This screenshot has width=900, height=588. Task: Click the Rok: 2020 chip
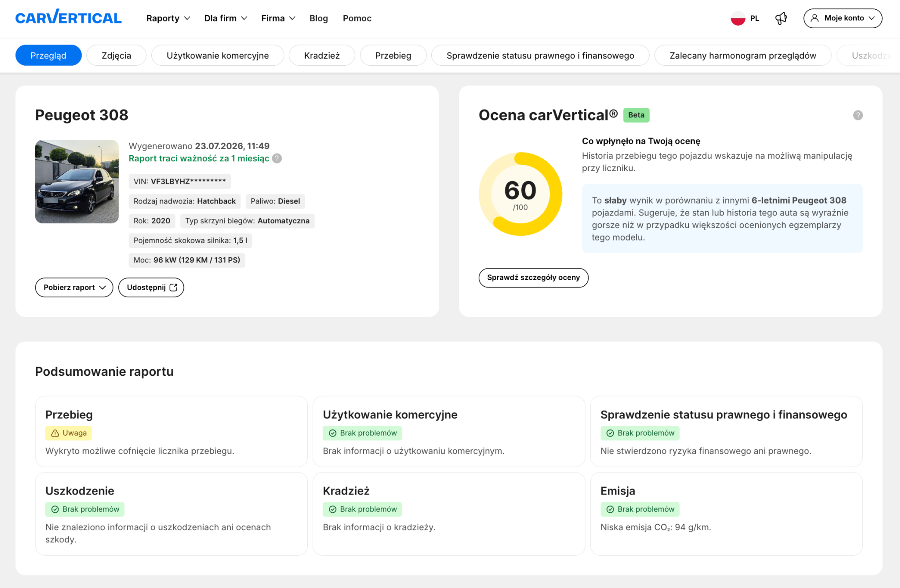[x=152, y=221]
